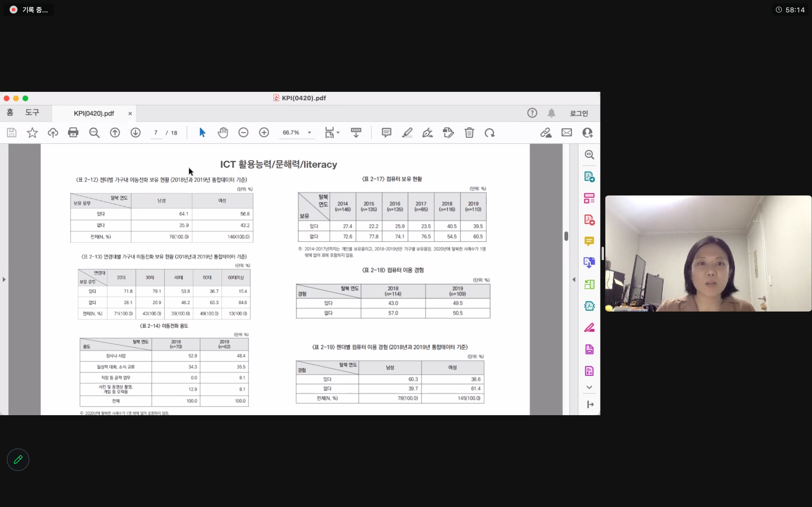
Task: Add a sticky note comment
Action: 386,133
